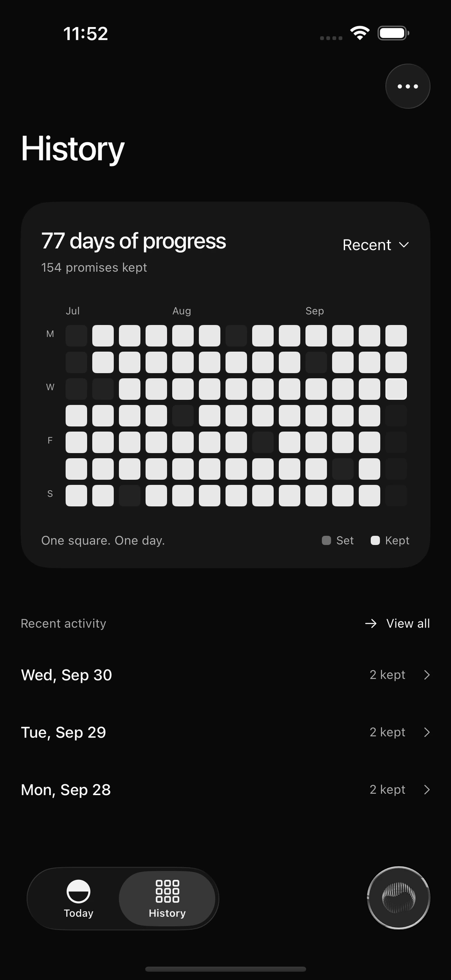The image size is (451, 980).
Task: Tap the History grid icon
Action: coord(167,891)
